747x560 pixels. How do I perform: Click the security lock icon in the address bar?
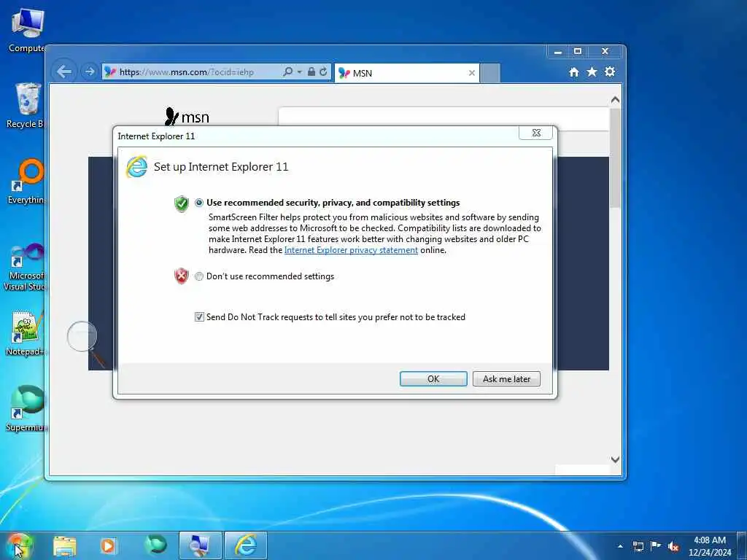(311, 72)
